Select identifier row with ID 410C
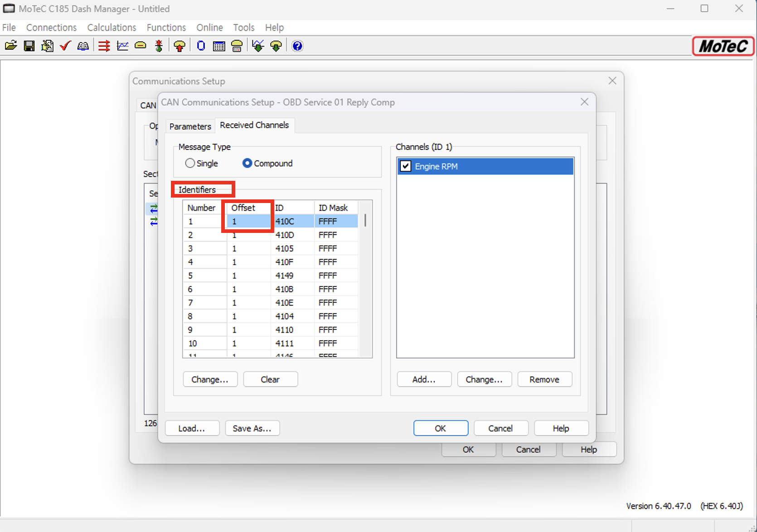This screenshot has height=532, width=757. tap(271, 221)
